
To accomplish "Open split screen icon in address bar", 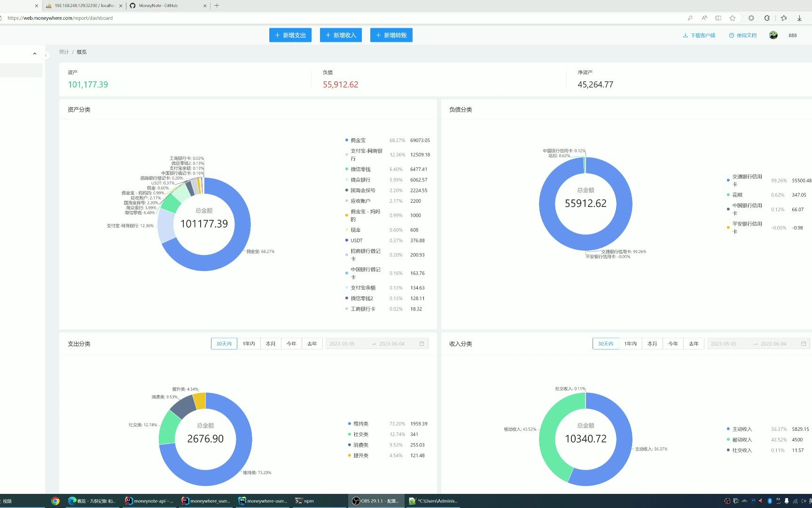I will [x=718, y=18].
